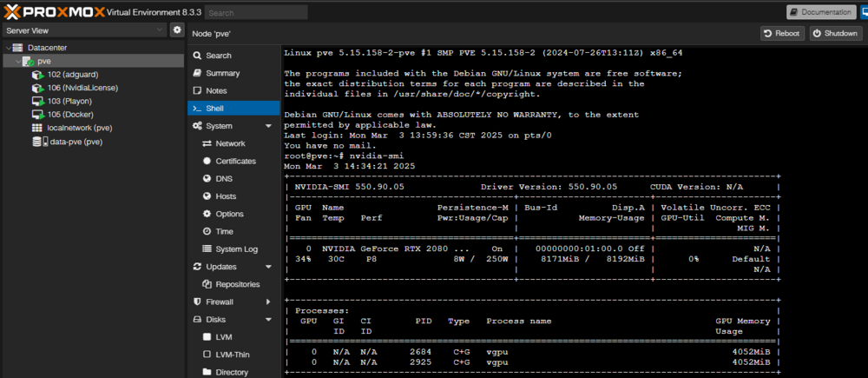This screenshot has width=868, height=378.
Task: Expand the Firewall submenu arrow
Action: (268, 302)
